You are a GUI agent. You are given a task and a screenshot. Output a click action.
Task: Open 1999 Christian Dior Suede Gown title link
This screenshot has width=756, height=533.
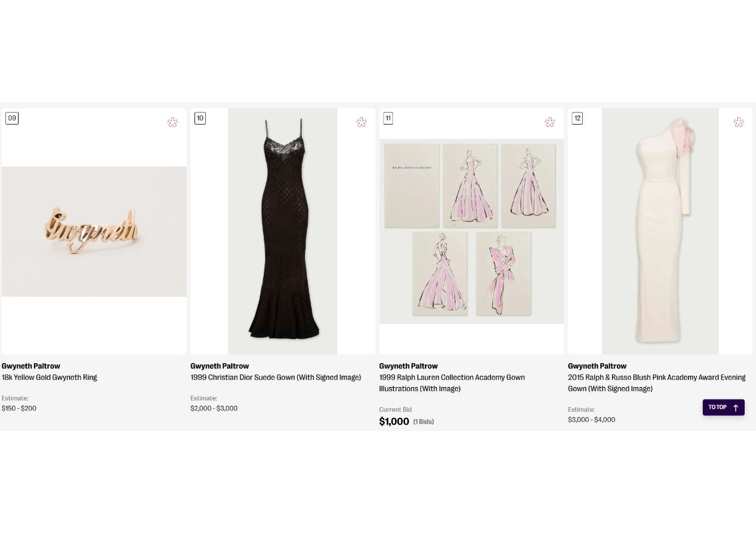point(275,377)
